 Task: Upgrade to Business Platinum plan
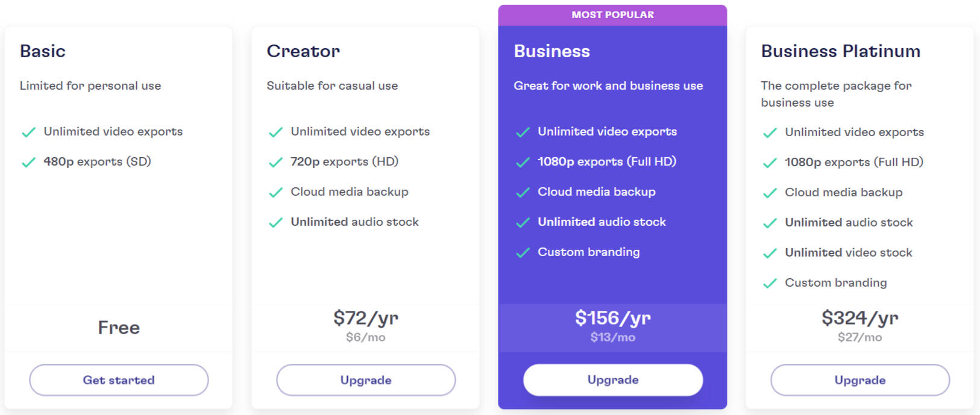860,380
